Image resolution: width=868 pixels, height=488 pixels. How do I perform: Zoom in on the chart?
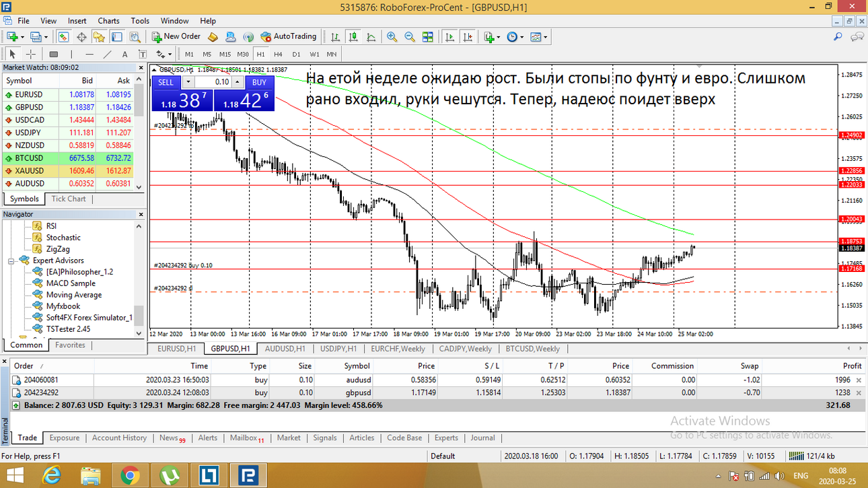[x=392, y=37]
